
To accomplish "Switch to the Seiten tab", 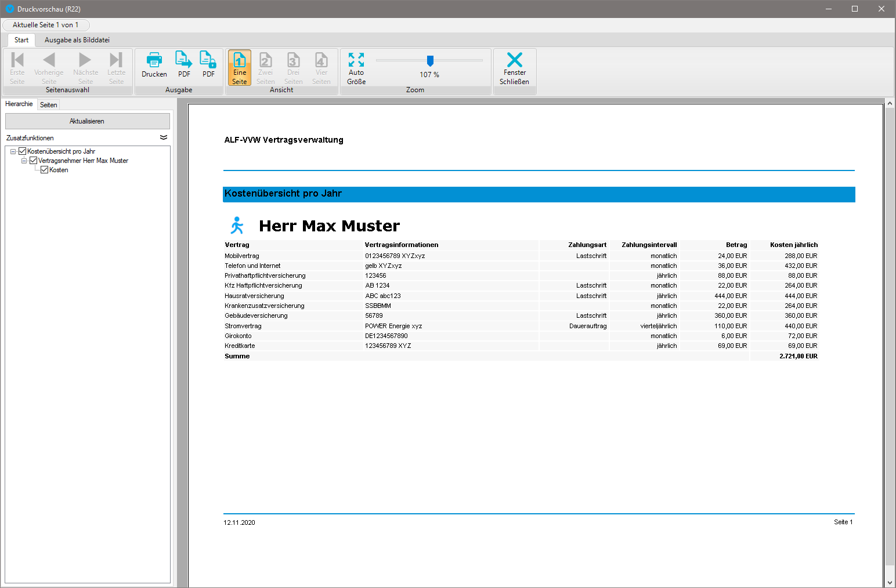I will pos(49,105).
